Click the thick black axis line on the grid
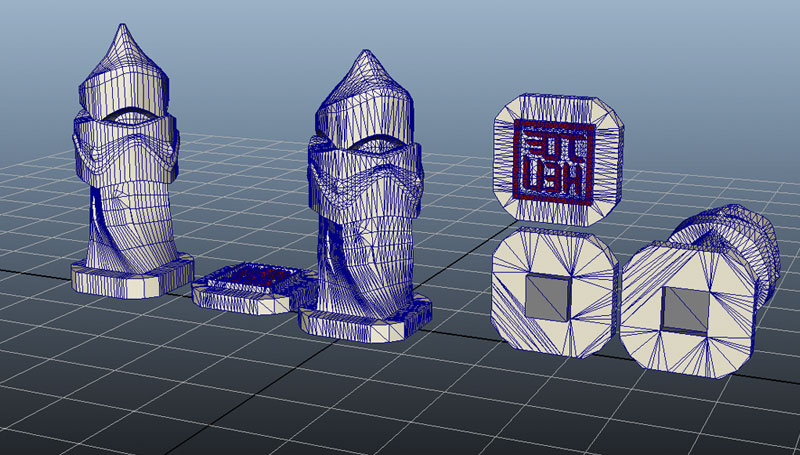 click(x=30, y=270)
